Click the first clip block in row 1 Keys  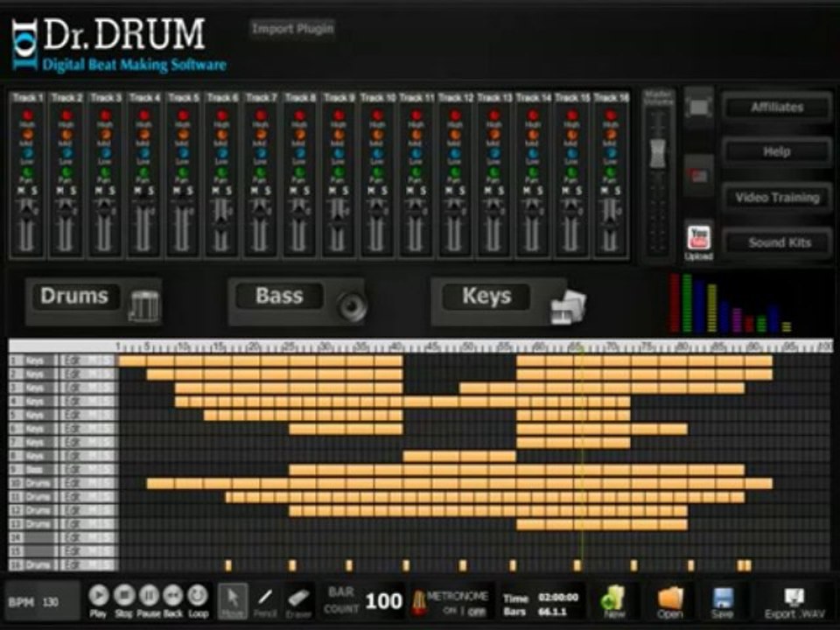click(x=132, y=361)
